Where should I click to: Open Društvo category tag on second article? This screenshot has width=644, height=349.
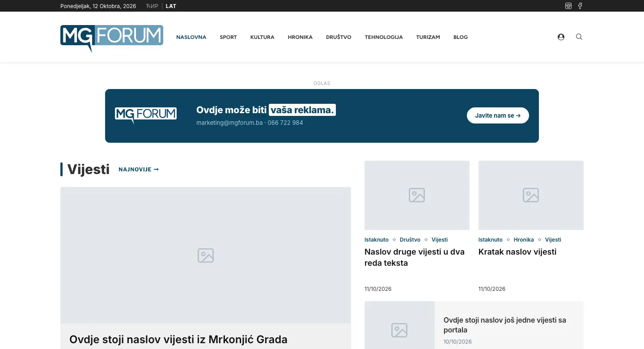410,240
